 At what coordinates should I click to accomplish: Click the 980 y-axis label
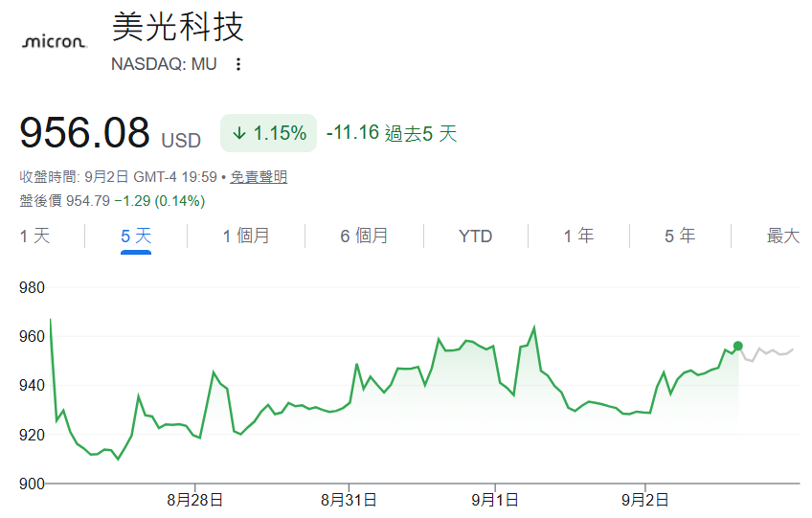tap(32, 287)
